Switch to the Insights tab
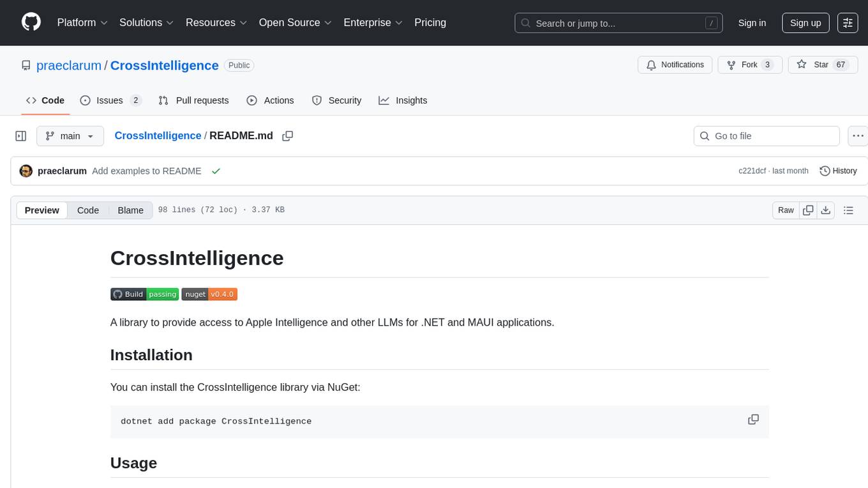 coord(403,100)
